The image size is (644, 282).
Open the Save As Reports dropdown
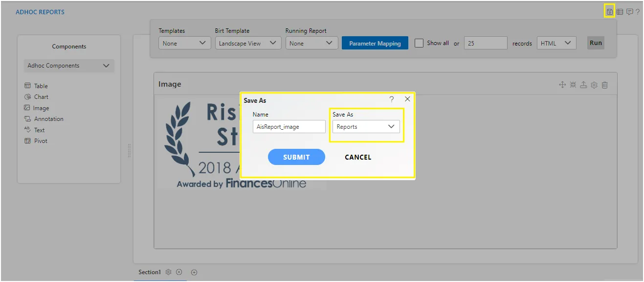point(366,127)
